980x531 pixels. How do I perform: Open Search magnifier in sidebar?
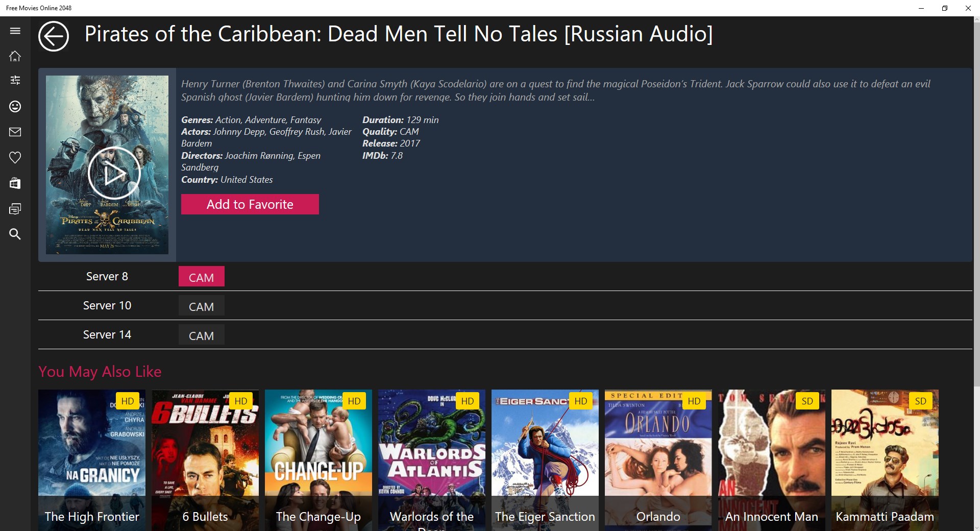[x=15, y=234]
